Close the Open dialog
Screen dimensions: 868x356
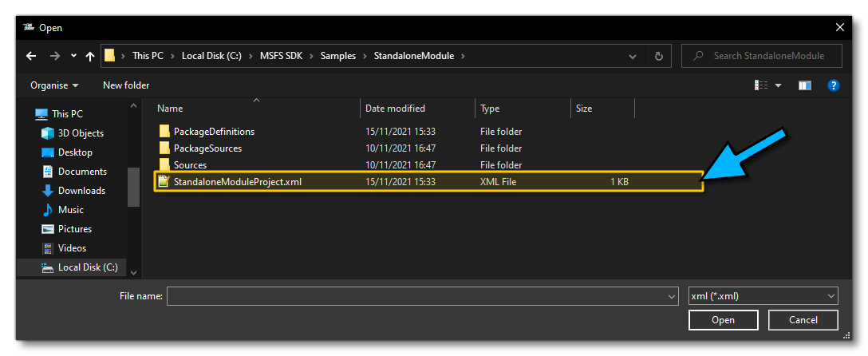pyautogui.click(x=840, y=27)
